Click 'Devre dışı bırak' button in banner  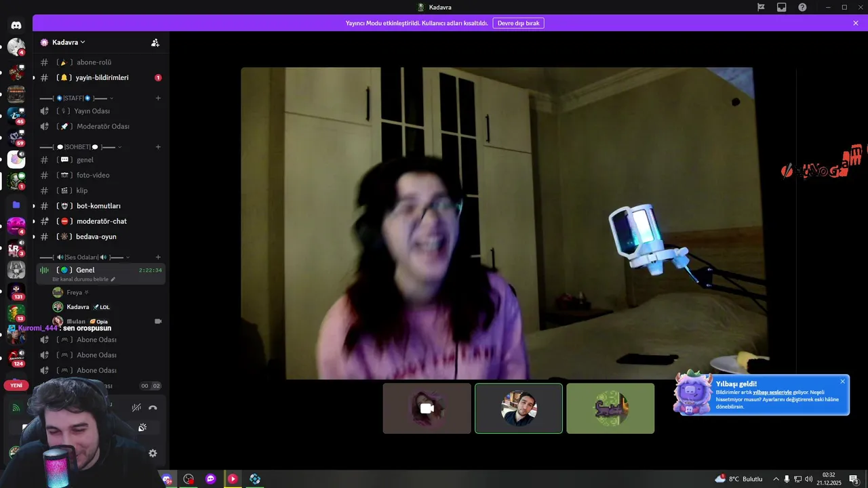tap(518, 23)
